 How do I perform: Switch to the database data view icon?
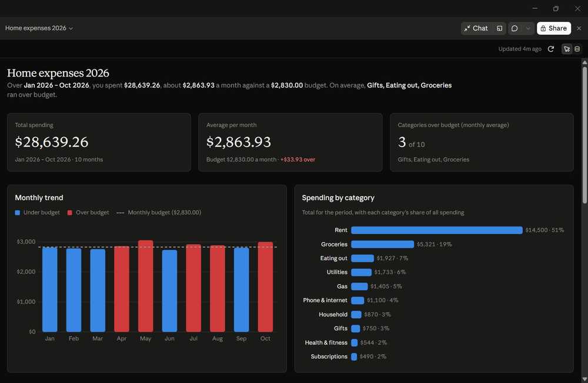coord(577,49)
